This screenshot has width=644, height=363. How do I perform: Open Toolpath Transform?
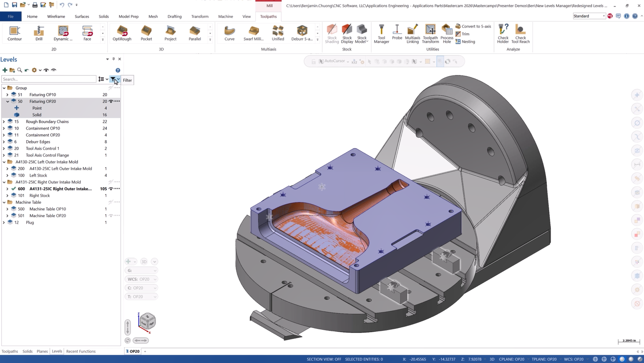pos(430,34)
